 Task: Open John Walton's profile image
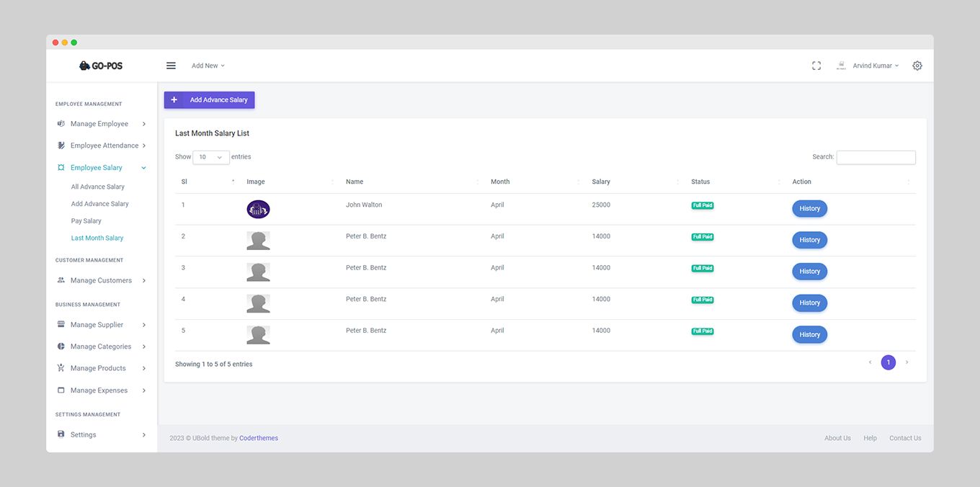(x=258, y=210)
